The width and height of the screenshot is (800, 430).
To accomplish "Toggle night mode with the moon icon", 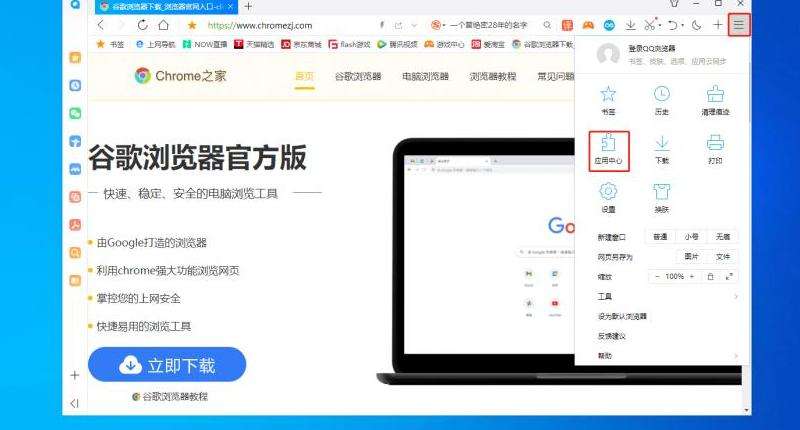I will (696, 25).
